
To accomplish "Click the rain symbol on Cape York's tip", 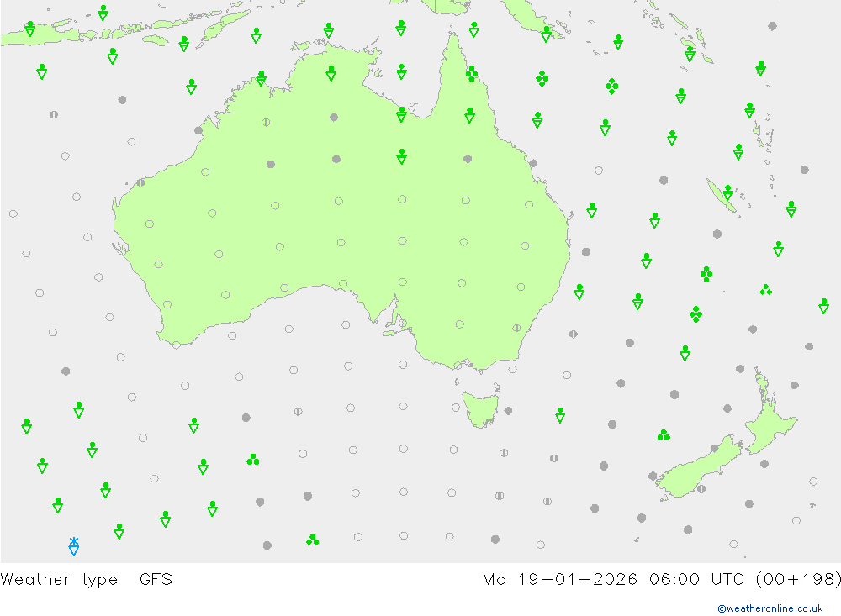I will 472,73.
